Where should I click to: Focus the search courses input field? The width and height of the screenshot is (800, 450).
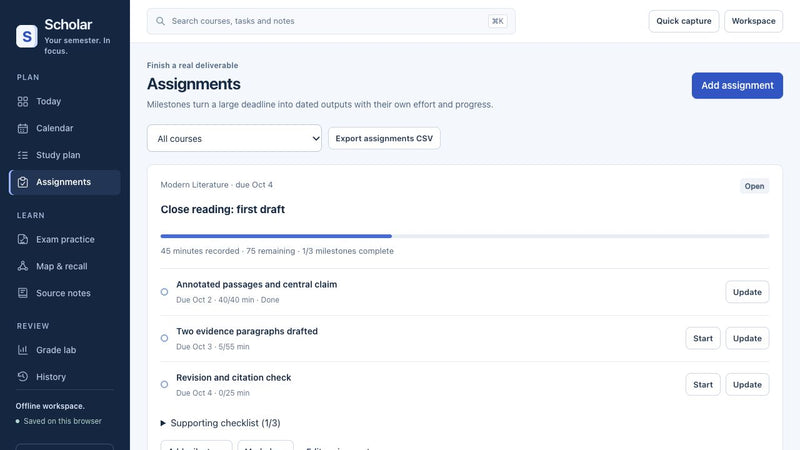tap(331, 21)
